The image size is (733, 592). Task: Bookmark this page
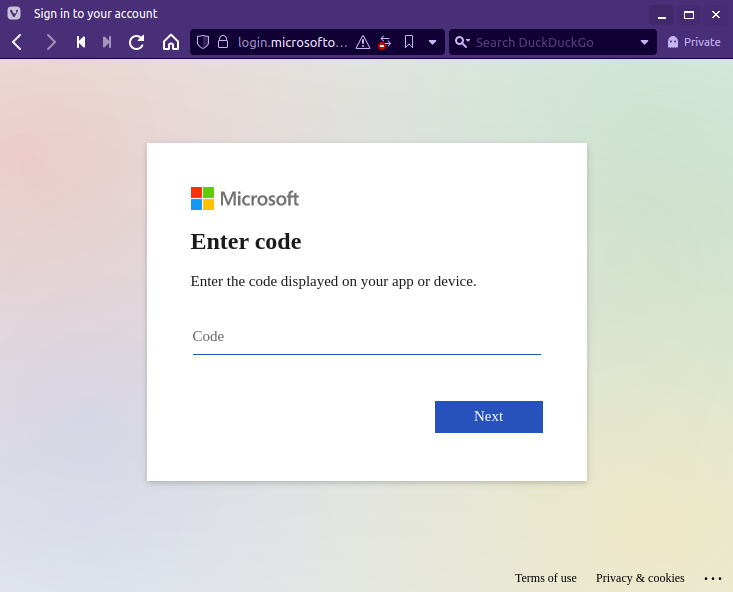tap(409, 42)
